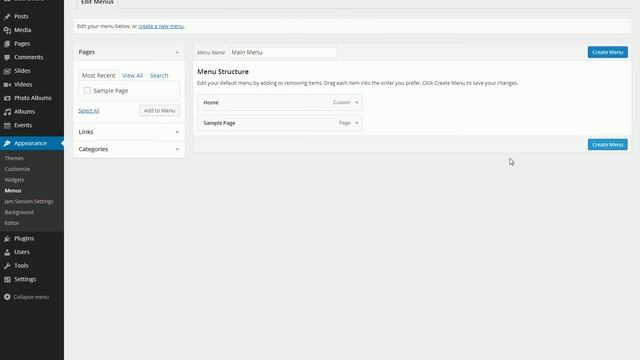Expand the Home menu item arrow
Screen dimensions: 640x360
[357, 102]
